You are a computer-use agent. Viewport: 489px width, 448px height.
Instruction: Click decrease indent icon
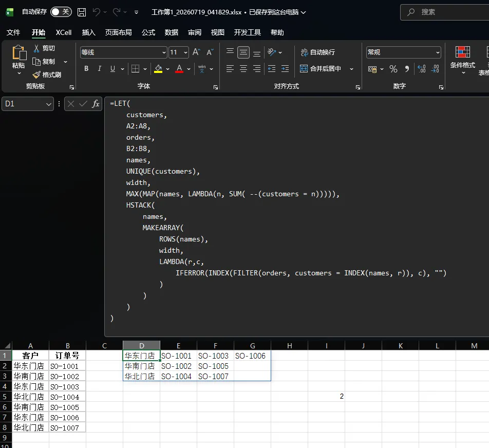coord(272,69)
